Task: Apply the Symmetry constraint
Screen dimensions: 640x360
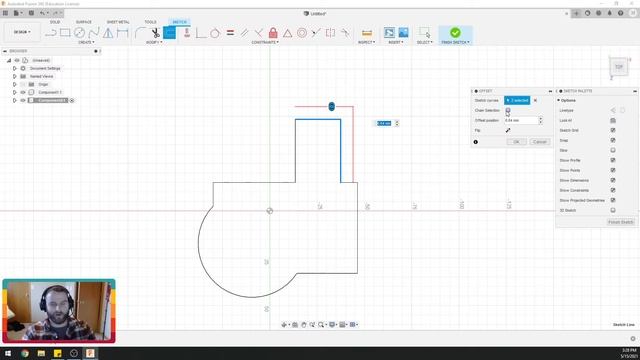Action: coord(330,33)
